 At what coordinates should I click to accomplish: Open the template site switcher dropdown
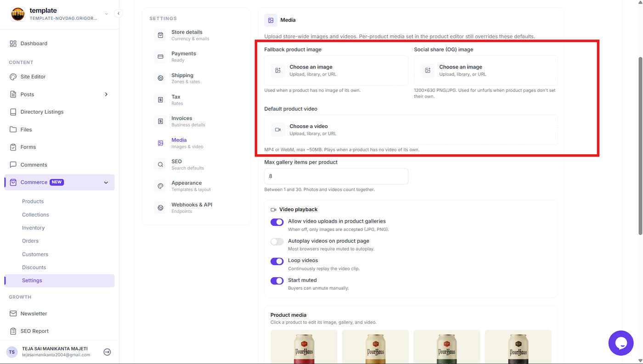click(107, 14)
